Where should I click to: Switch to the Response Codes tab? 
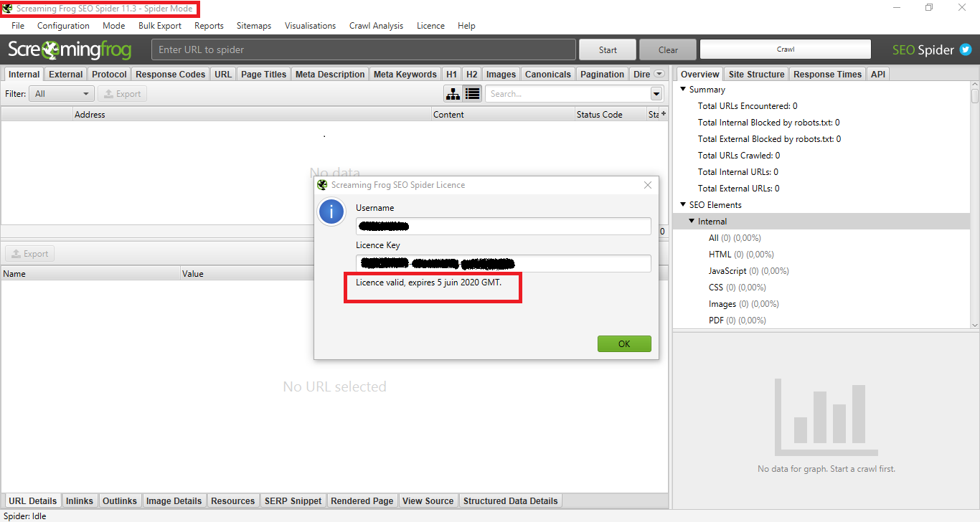[170, 73]
